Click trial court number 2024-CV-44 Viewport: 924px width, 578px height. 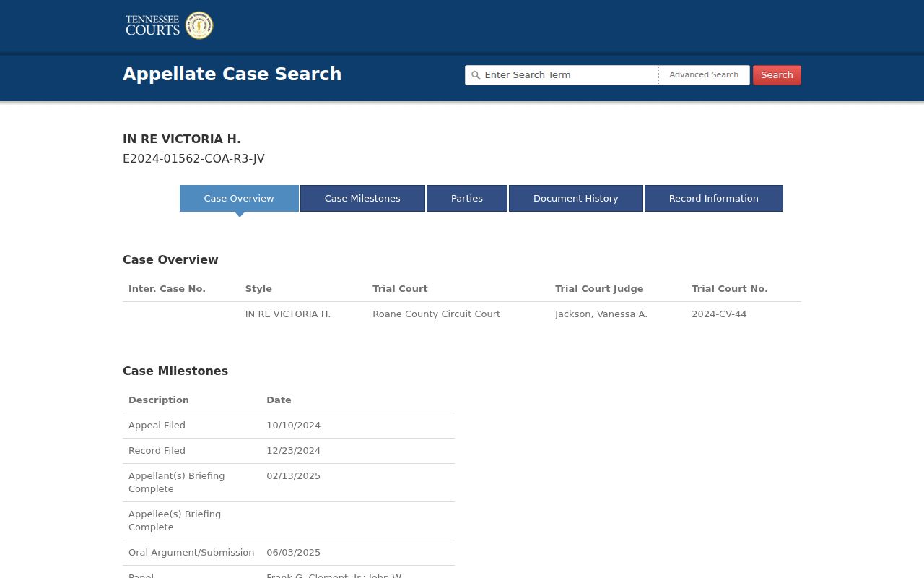click(x=719, y=314)
